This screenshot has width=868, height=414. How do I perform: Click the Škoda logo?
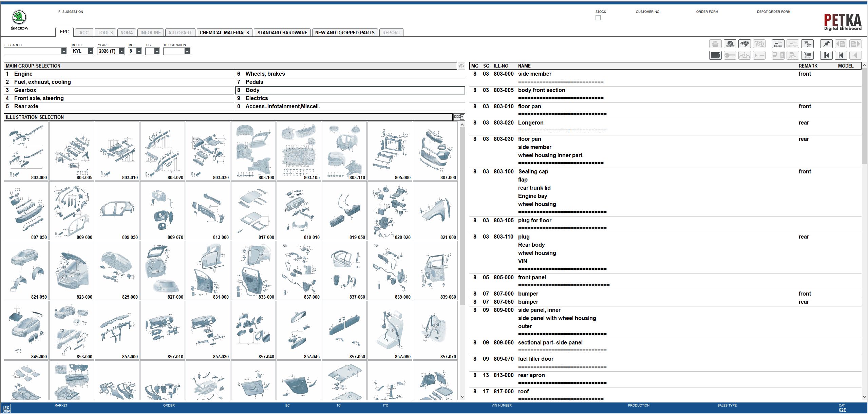tap(19, 20)
